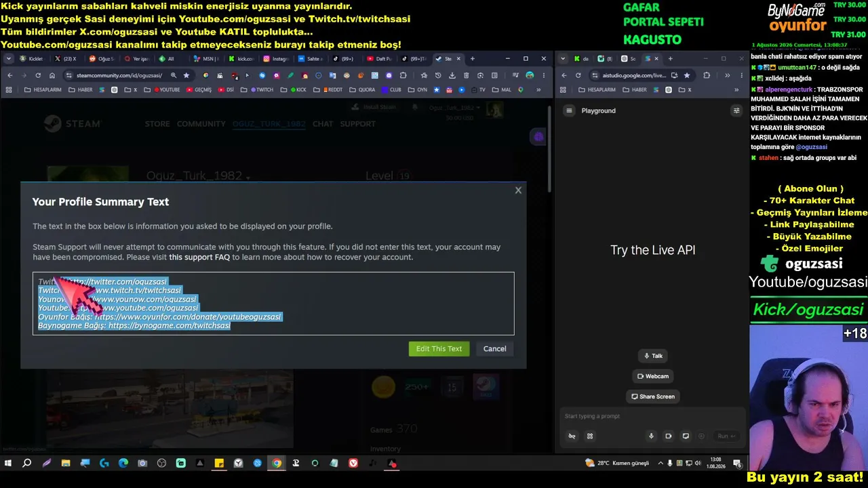Switch to the Daft Punk YouTube tab
The width and height of the screenshot is (868, 488).
[380, 59]
